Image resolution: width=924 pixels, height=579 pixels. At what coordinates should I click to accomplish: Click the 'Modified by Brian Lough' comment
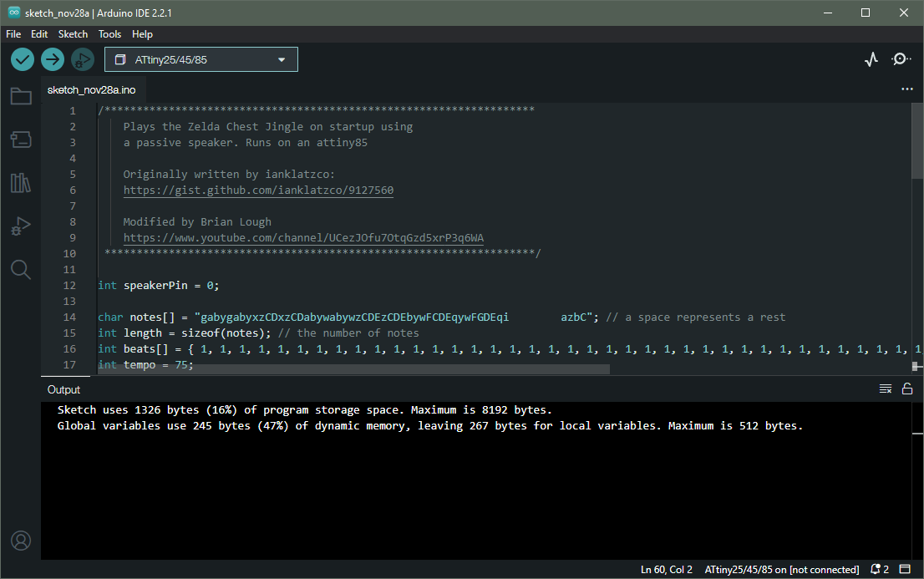[x=197, y=222]
